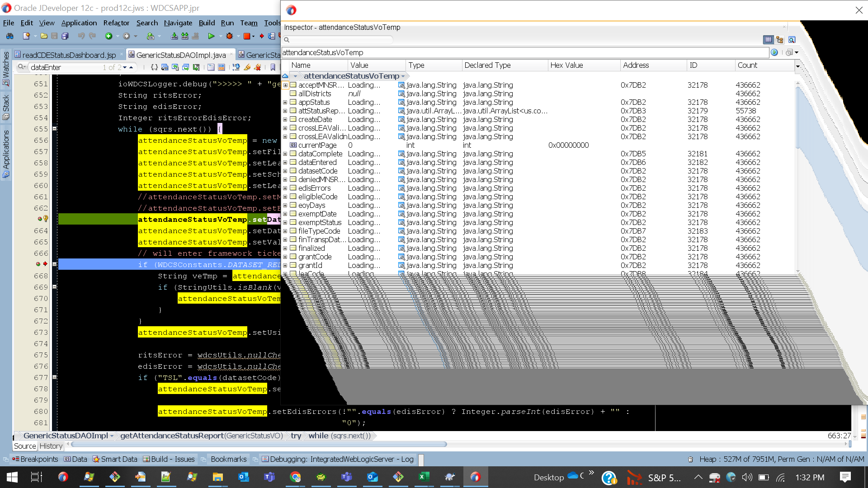Expand the attStatusRep tree node

285,111
